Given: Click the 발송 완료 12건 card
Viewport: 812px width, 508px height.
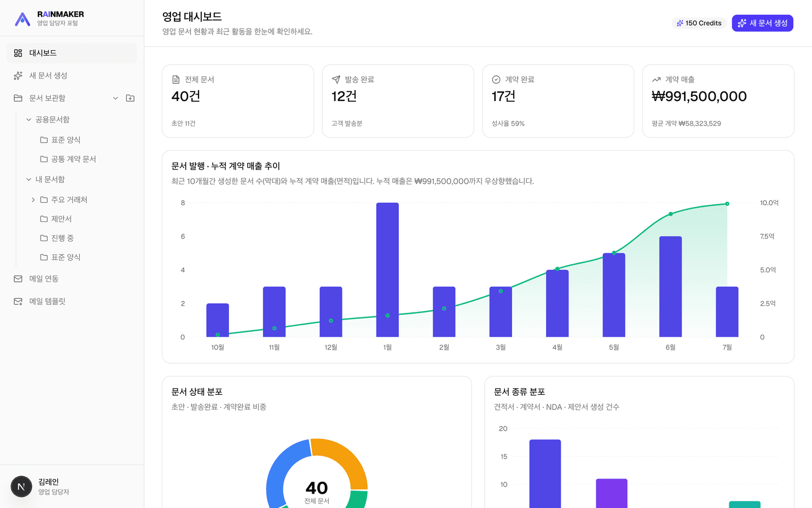Looking at the screenshot, I should pyautogui.click(x=398, y=101).
